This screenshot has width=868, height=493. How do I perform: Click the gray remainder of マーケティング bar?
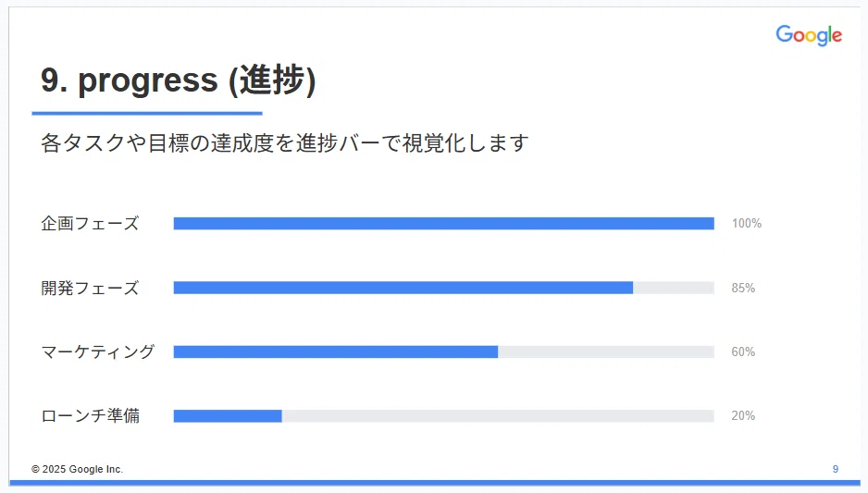click(x=606, y=351)
